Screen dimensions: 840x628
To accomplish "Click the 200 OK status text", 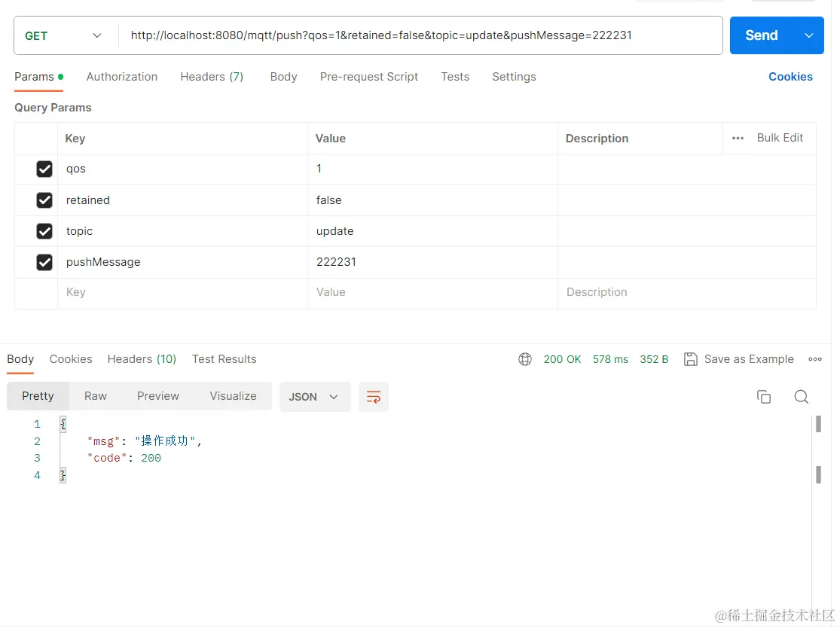I will click(562, 359).
